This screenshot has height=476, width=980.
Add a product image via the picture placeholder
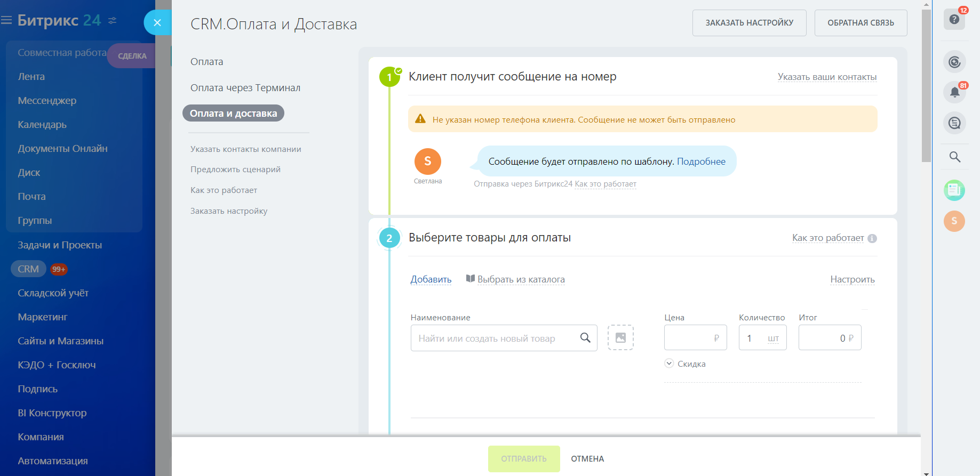pyautogui.click(x=620, y=337)
